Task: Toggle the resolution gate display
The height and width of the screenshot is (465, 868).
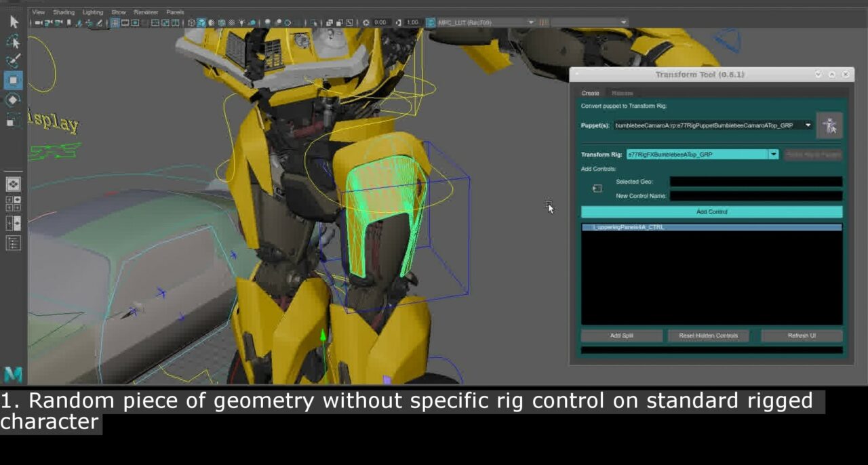Action: click(135, 22)
